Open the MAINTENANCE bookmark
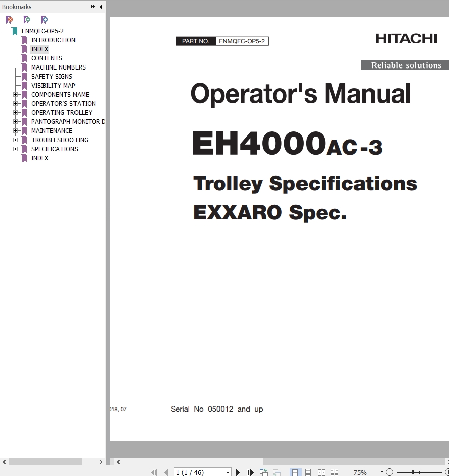 51,131
